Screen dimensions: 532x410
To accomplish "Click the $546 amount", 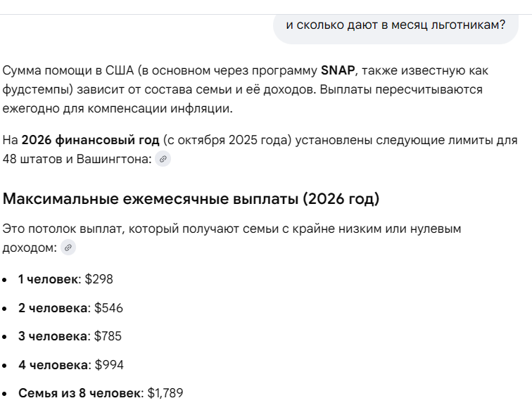I will pos(108,308).
